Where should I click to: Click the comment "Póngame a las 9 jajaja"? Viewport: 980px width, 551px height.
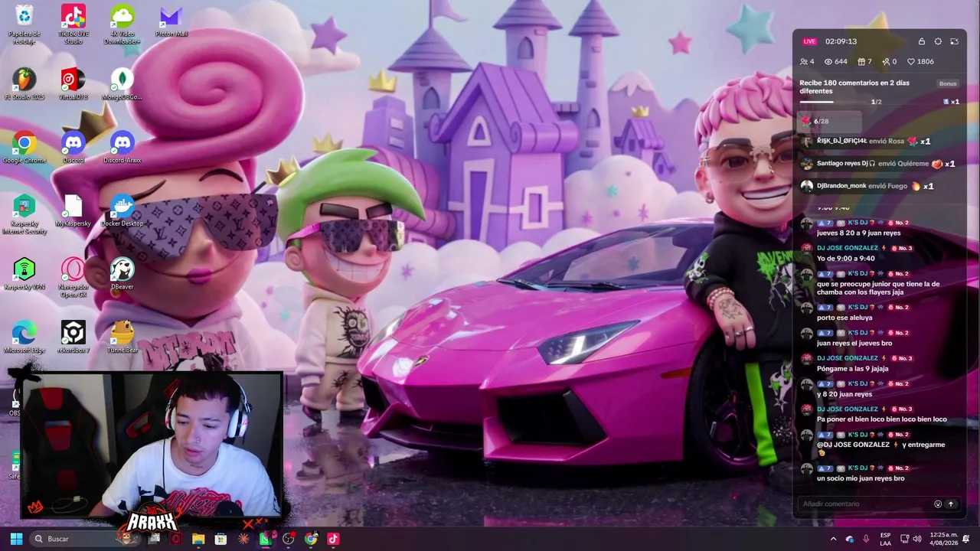pos(852,369)
